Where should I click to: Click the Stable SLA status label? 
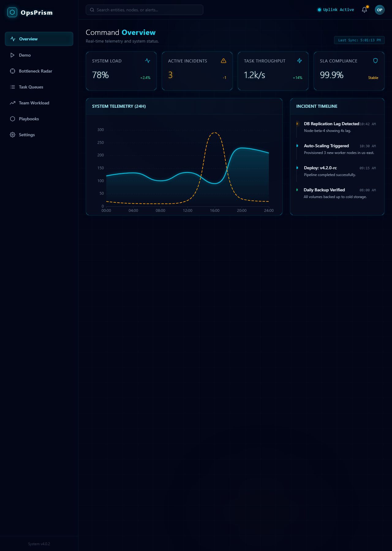pyautogui.click(x=373, y=78)
